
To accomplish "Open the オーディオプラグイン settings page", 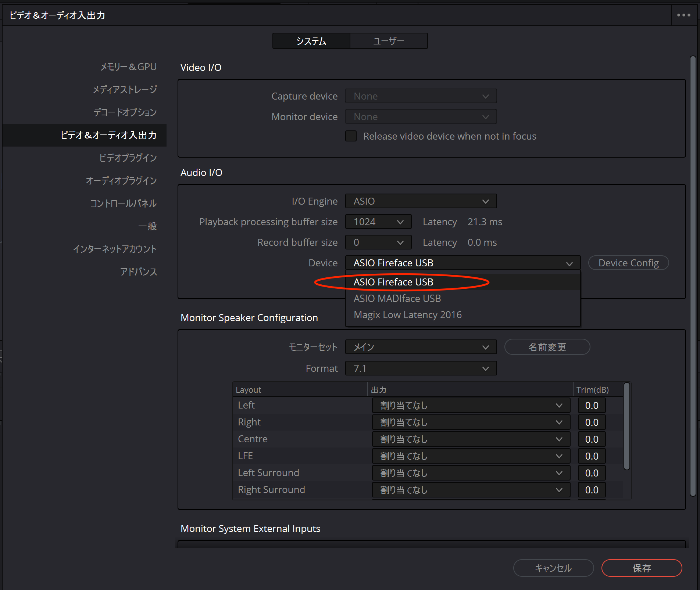I will (x=121, y=180).
